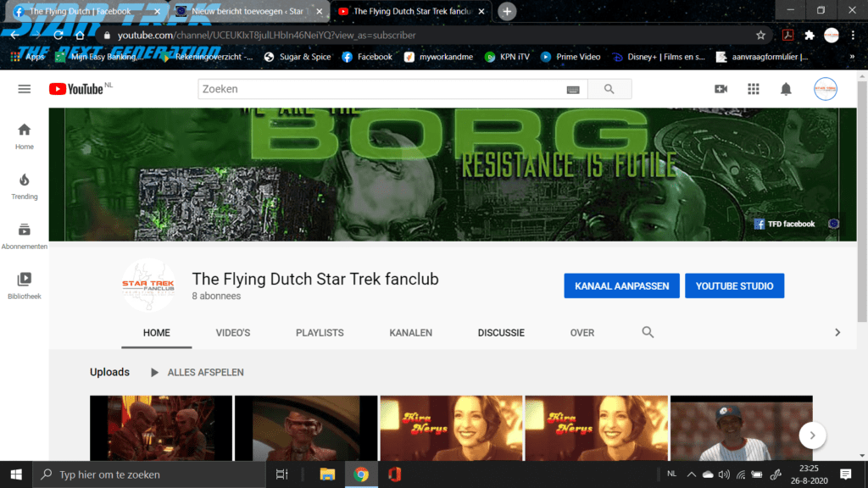868x488 pixels.
Task: Open the Chrome profile avatar
Action: coord(832,36)
